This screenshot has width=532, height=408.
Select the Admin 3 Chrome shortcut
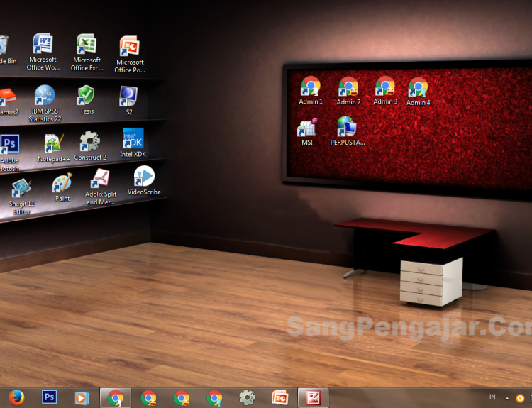pos(385,90)
